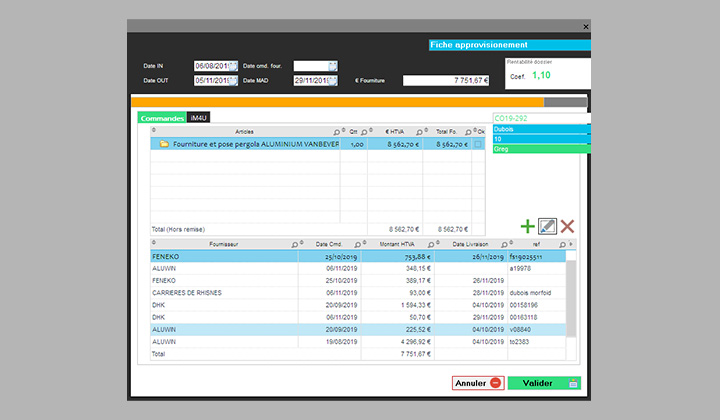Toggle the Ok checkbox on the pergola row

[x=478, y=145]
